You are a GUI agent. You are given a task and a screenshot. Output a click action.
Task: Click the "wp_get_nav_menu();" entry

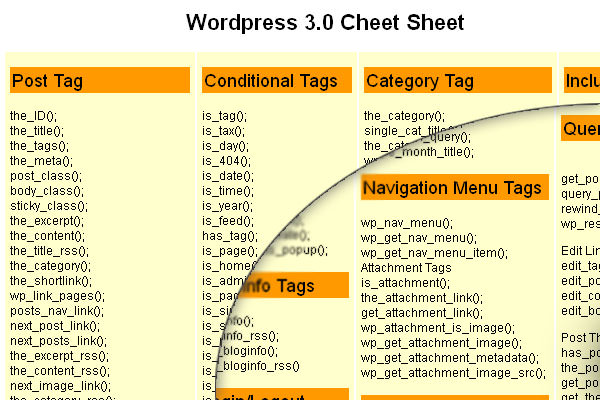coord(419,238)
